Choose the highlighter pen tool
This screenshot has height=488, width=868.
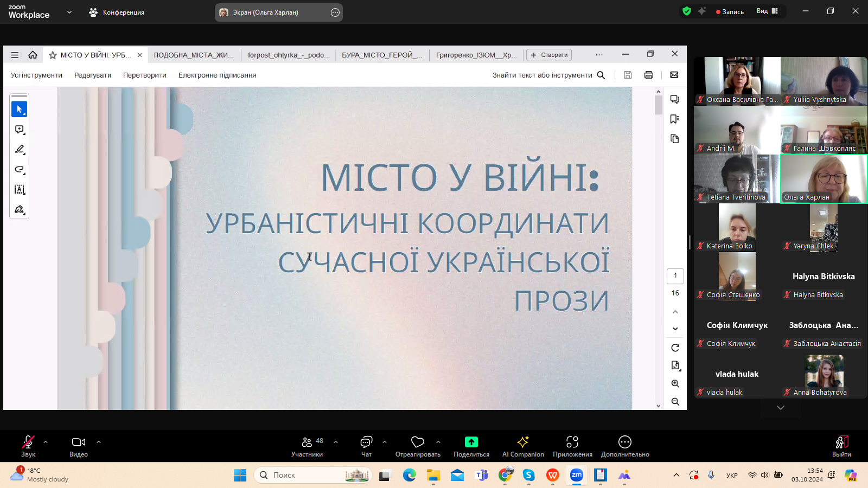19,150
